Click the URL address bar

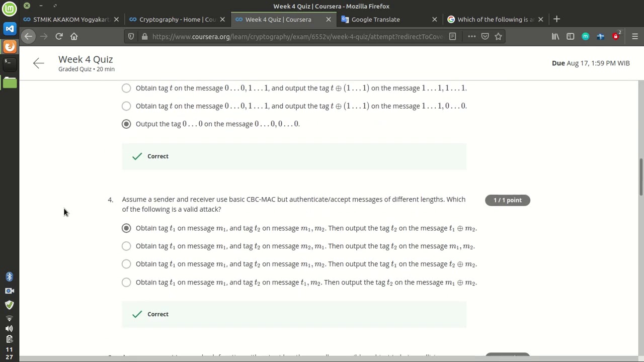(297, 36)
